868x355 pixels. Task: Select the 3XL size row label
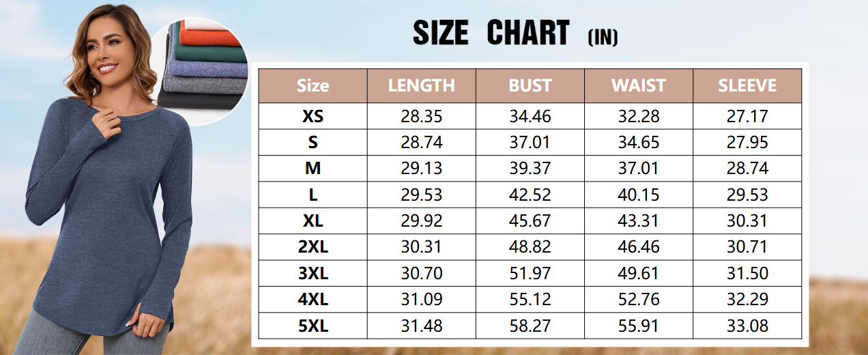[x=313, y=274]
